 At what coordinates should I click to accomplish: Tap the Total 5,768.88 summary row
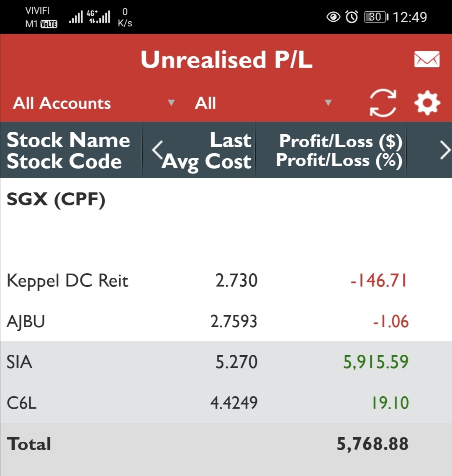[226, 444]
